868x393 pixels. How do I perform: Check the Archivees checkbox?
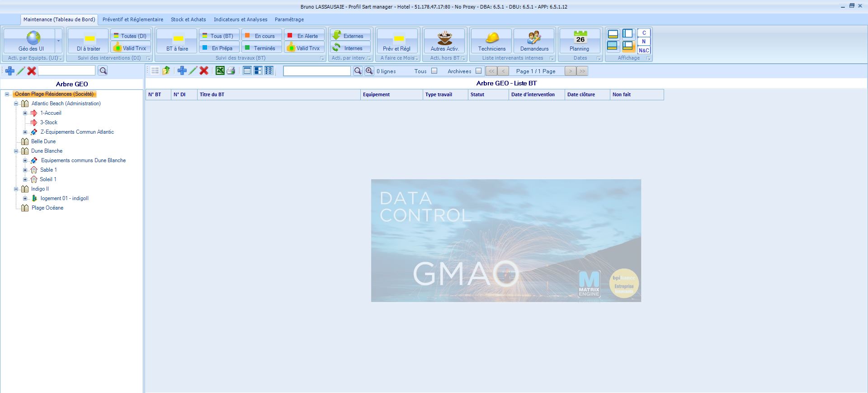tap(479, 71)
